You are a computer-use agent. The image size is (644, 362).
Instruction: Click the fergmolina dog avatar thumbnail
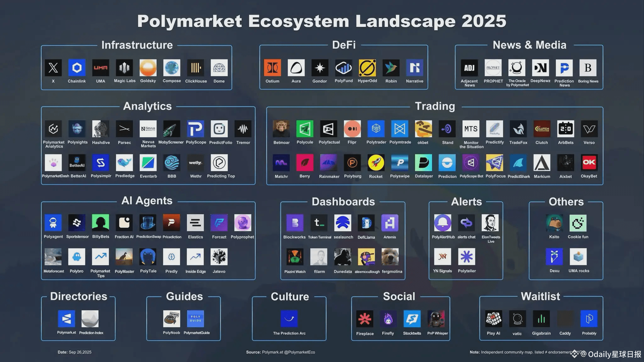[x=390, y=257]
